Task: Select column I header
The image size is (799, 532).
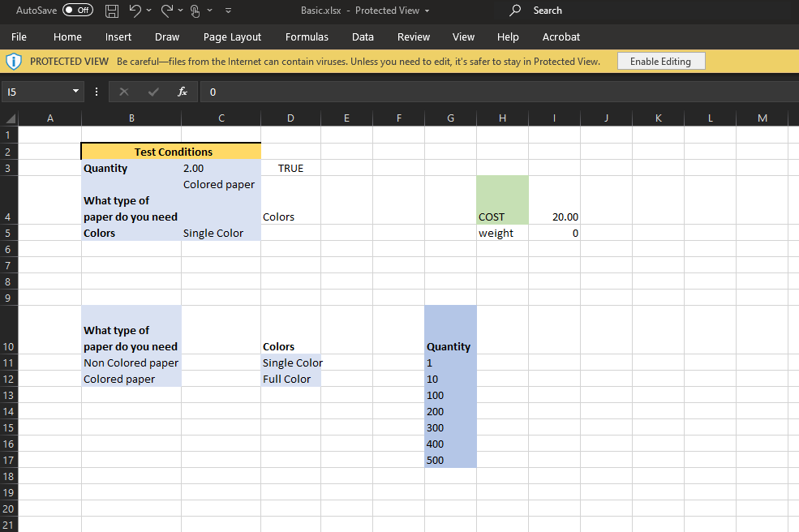Action: coord(554,118)
